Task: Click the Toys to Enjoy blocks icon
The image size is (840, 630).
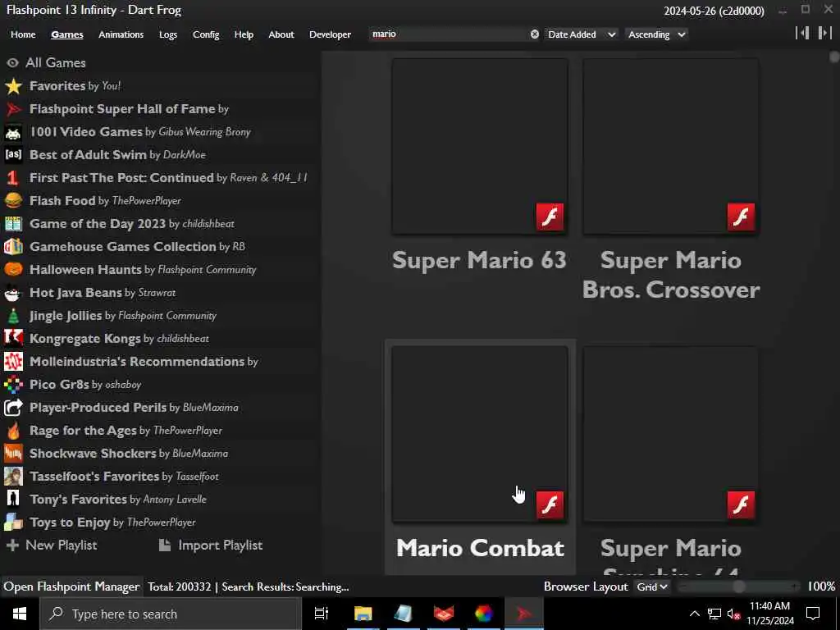Action: (13, 523)
